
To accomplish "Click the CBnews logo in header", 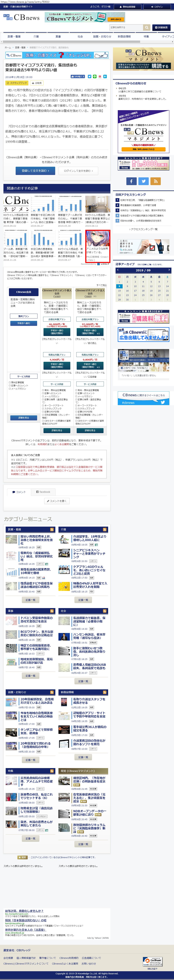I will [21, 18].
